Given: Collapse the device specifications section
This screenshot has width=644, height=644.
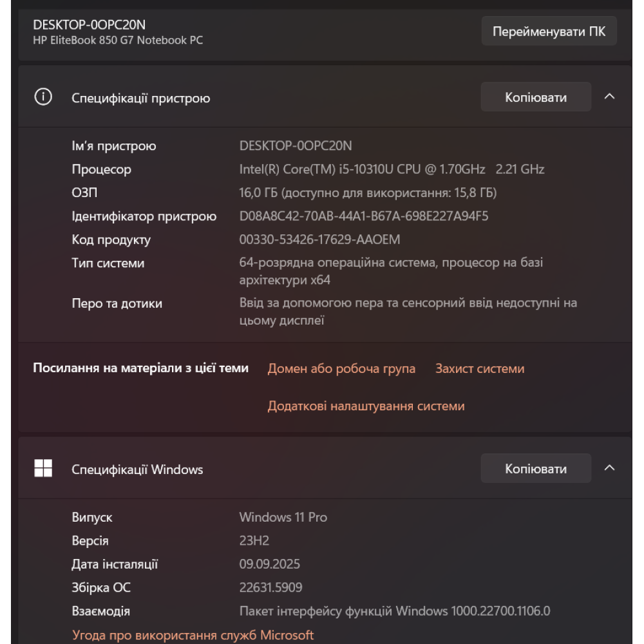Looking at the screenshot, I should pyautogui.click(x=609, y=97).
